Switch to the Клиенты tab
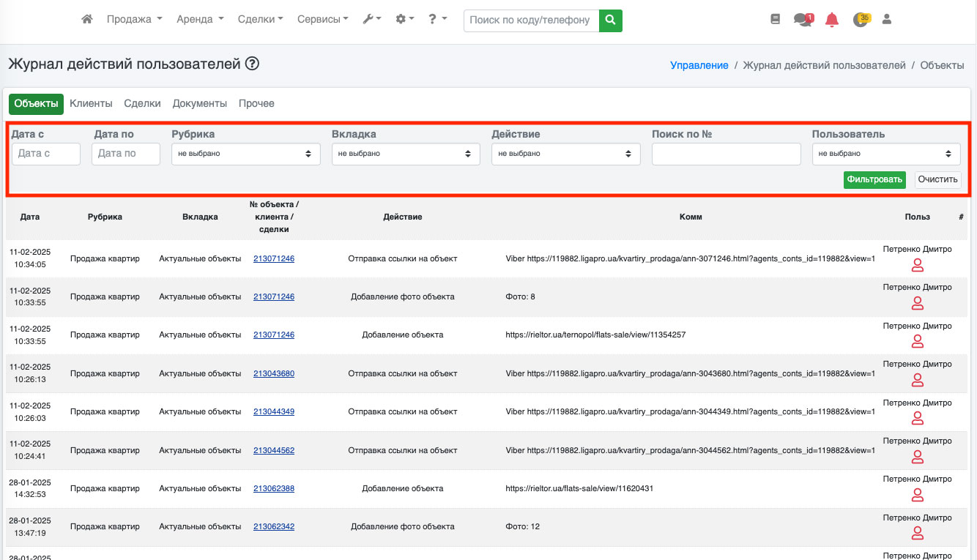This screenshot has width=977, height=560. point(91,104)
